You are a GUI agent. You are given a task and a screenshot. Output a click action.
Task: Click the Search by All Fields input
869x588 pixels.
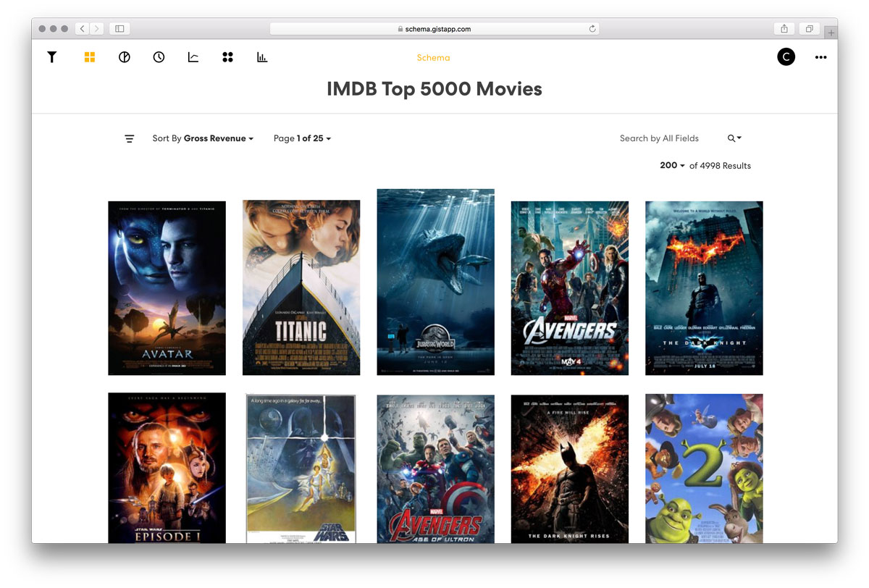pos(659,138)
